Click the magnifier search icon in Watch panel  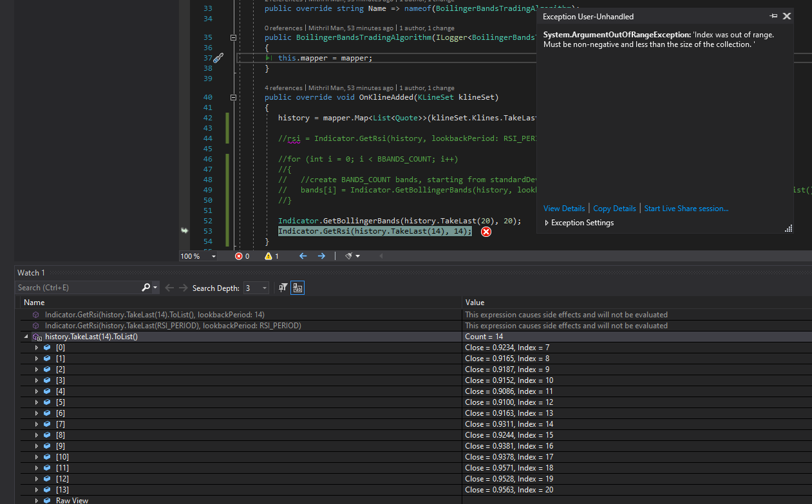tap(146, 288)
